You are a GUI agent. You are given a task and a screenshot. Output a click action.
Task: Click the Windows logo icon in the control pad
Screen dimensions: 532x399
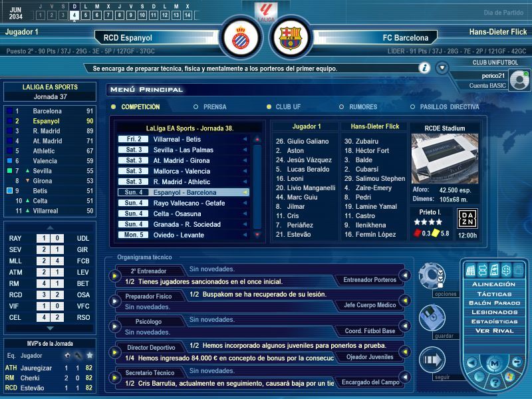(510, 377)
